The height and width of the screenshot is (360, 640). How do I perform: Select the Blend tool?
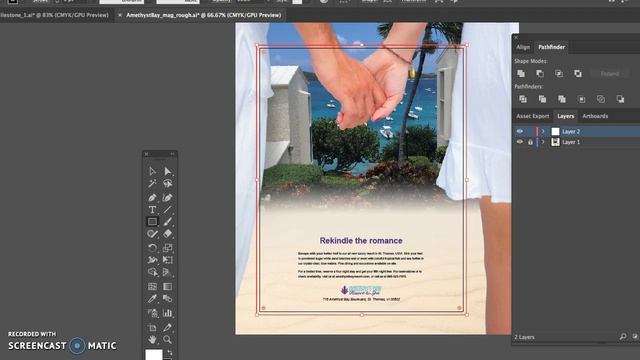tap(167, 298)
